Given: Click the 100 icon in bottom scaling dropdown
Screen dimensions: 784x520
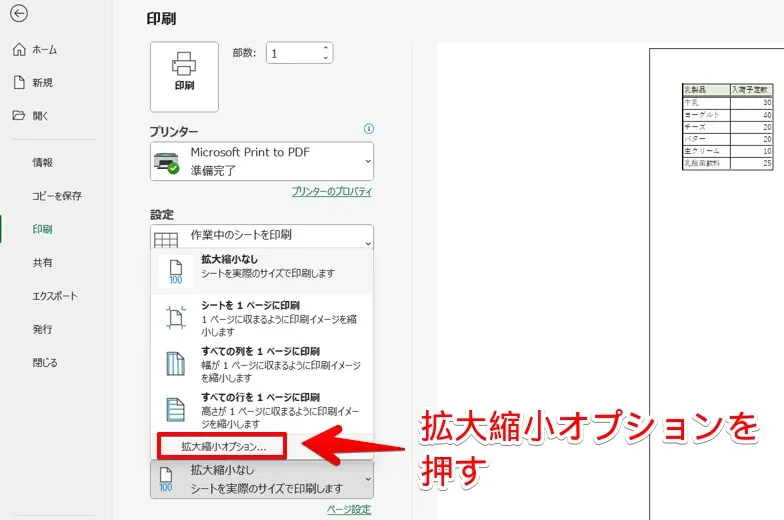Looking at the screenshot, I should 166,479.
